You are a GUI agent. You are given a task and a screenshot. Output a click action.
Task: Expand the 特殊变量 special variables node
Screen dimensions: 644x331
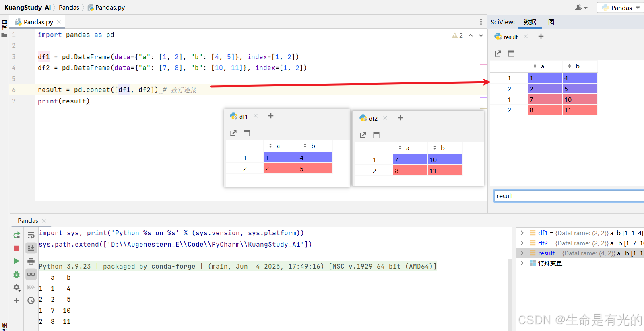tap(522, 263)
